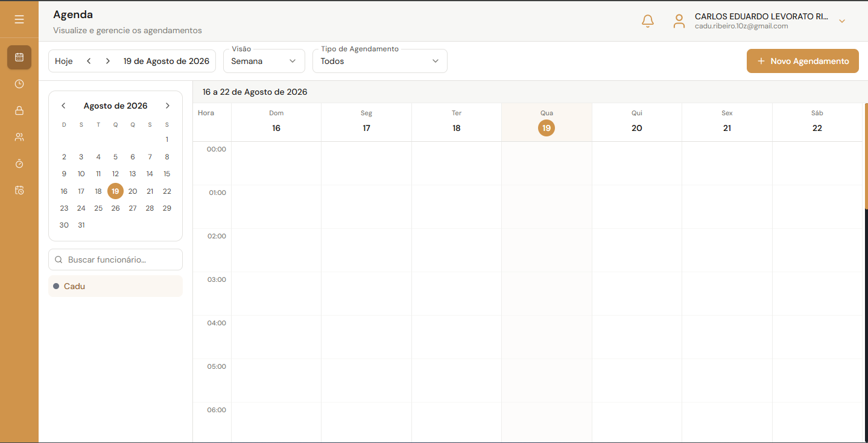Select day 31 in the mini calendar

click(x=81, y=225)
